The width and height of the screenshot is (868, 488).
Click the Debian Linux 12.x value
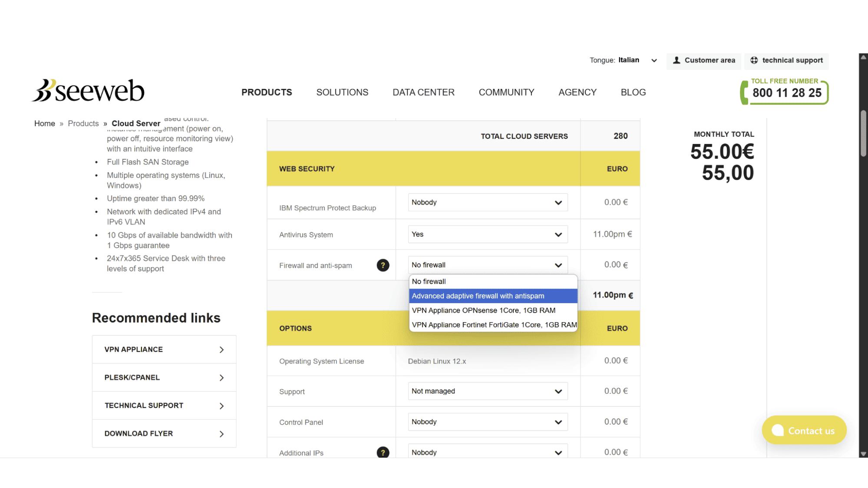[437, 361]
